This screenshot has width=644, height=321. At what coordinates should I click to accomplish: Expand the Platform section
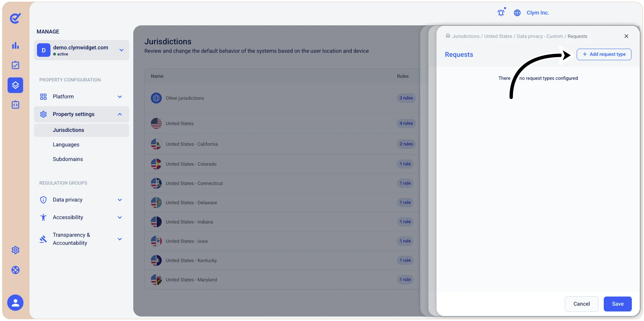[x=82, y=97]
